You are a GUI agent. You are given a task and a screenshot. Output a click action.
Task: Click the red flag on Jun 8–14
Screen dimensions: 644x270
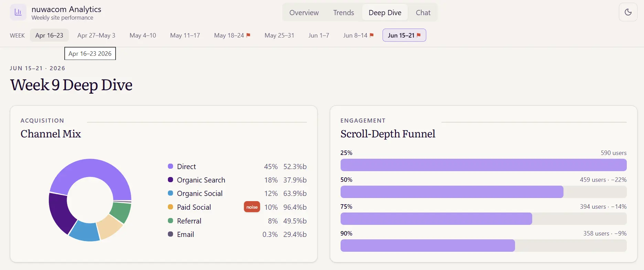(372, 35)
